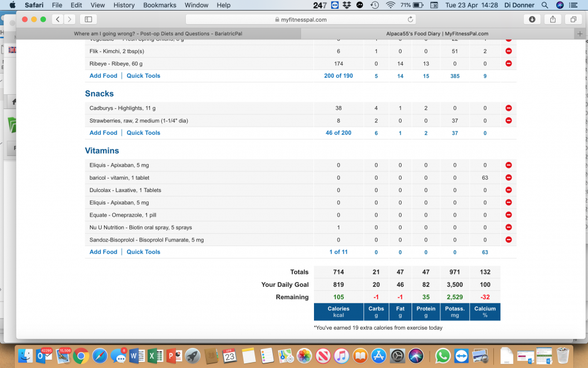Remove Cadburys Highlights from Snacks
This screenshot has height=368, width=588.
coord(509,108)
